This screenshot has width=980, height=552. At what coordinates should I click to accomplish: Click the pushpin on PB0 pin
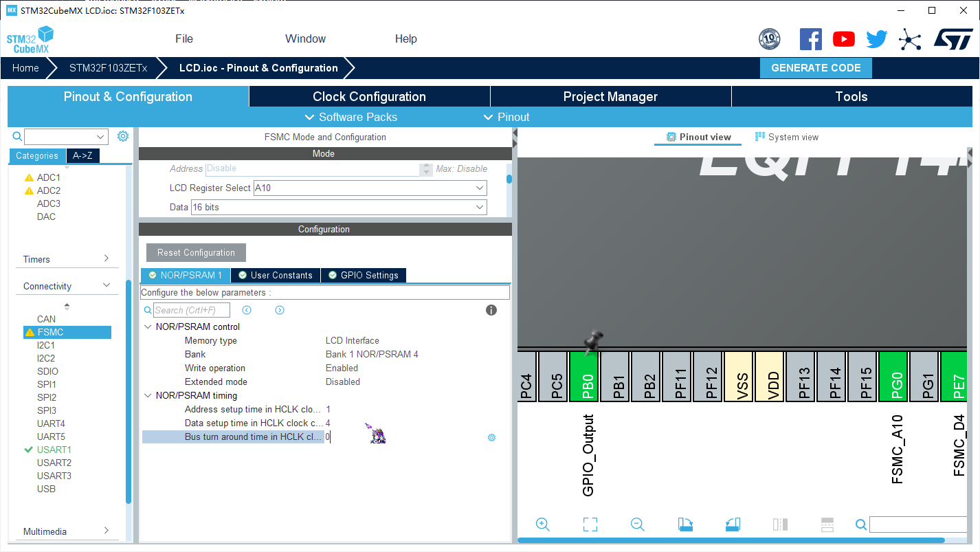pyautogui.click(x=592, y=342)
